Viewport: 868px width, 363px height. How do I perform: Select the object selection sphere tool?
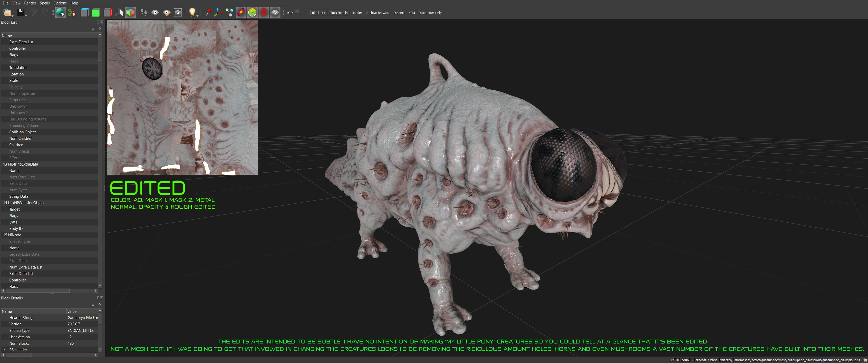pos(60,12)
